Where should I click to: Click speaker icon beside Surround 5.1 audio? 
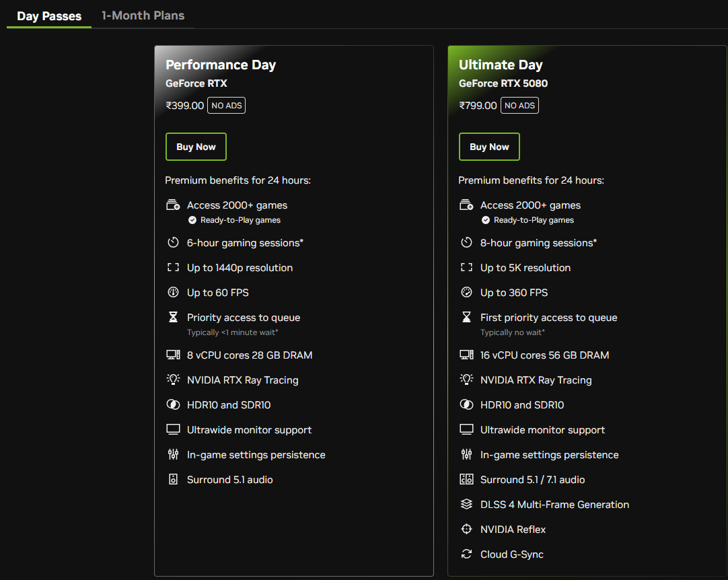pyautogui.click(x=173, y=479)
